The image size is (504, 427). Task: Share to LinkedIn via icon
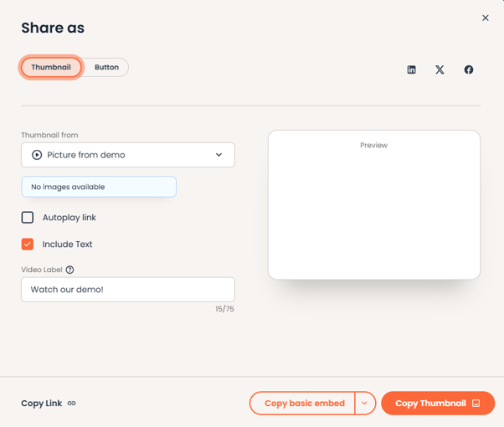coord(411,69)
